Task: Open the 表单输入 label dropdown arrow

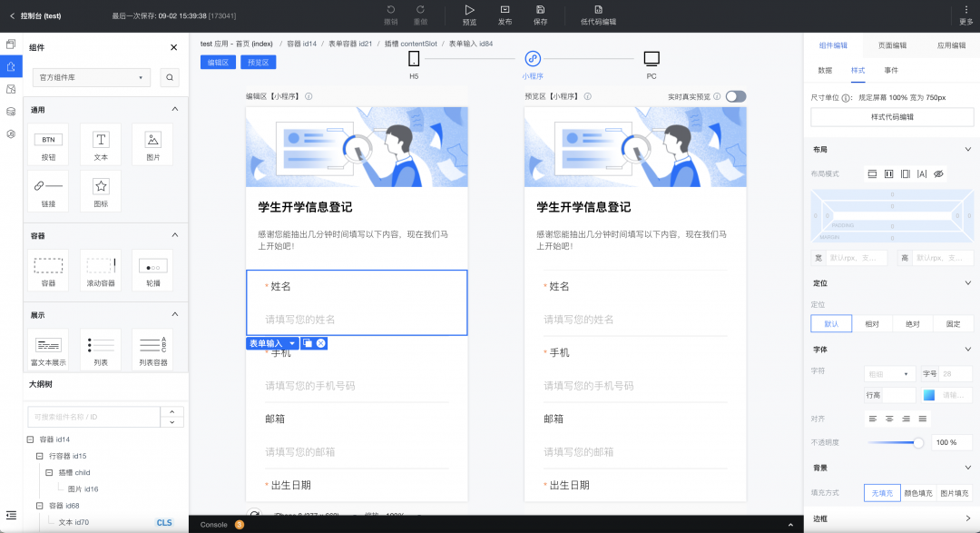Action: tap(292, 343)
